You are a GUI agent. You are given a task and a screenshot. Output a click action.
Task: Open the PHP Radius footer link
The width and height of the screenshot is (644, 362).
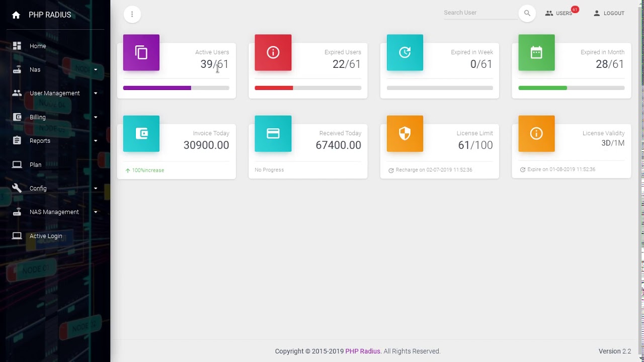coord(363,351)
